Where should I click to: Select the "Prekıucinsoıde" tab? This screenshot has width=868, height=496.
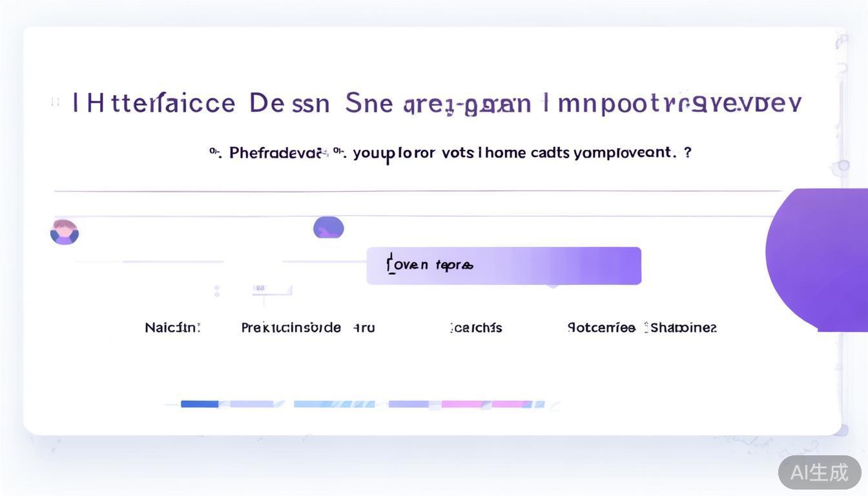click(x=291, y=327)
